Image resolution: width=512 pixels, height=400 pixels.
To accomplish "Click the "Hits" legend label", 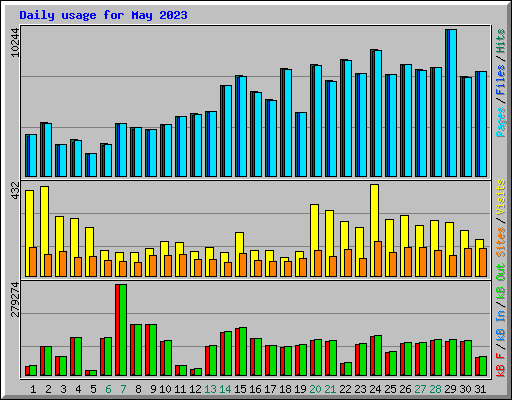I will [x=501, y=41].
